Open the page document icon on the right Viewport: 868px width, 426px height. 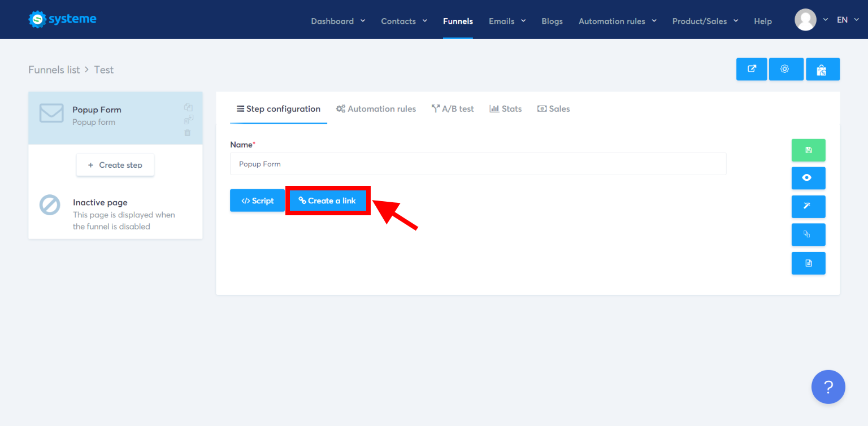click(808, 263)
